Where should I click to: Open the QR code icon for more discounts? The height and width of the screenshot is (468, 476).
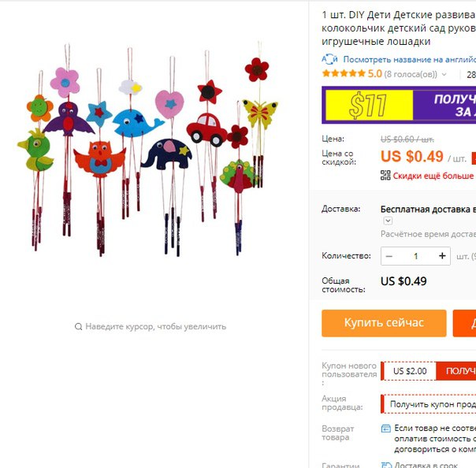pos(385,175)
